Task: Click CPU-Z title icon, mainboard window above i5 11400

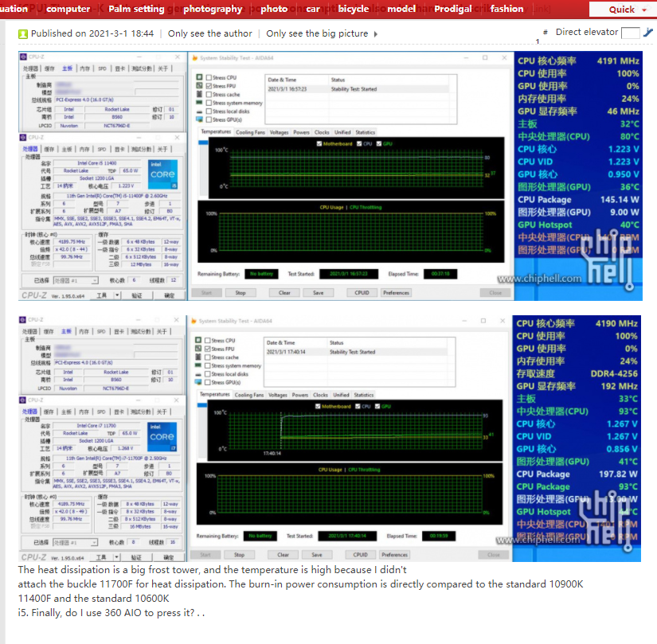Action: (x=23, y=57)
